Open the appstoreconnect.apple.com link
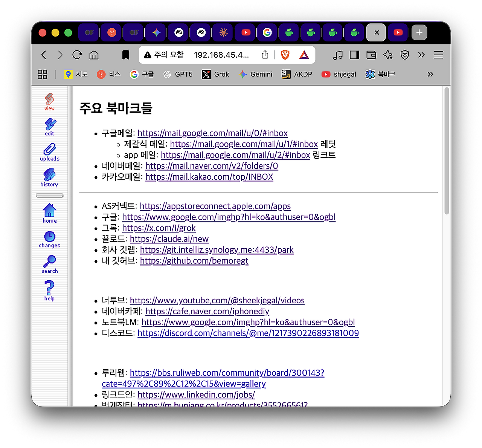This screenshot has height=448, width=482. pyautogui.click(x=215, y=206)
